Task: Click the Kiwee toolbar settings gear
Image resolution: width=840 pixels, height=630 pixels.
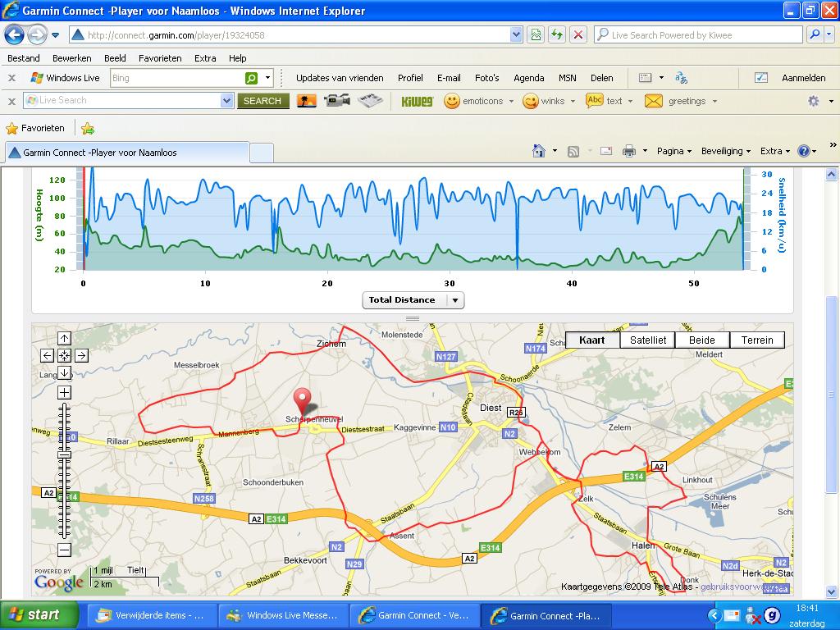Action: point(813,101)
